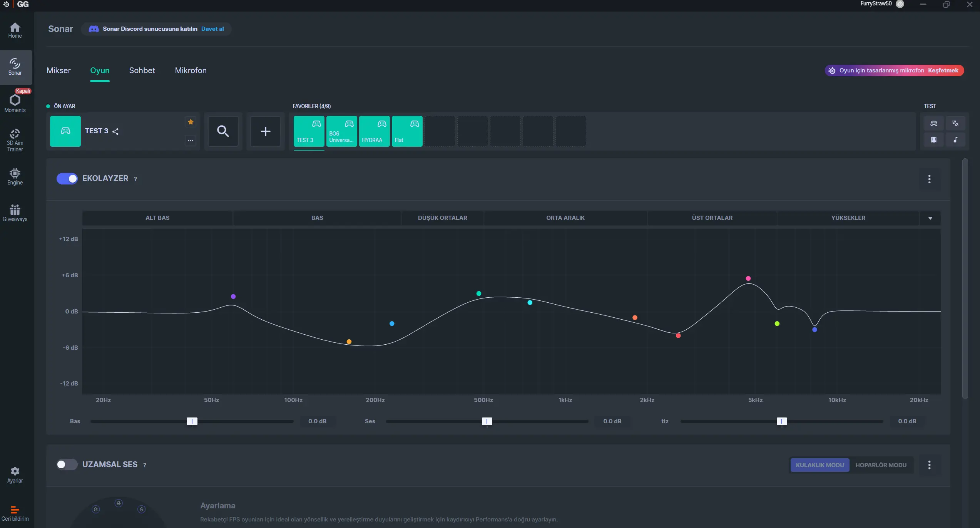
Task: Click the tiz slider handle
Action: [x=782, y=421]
